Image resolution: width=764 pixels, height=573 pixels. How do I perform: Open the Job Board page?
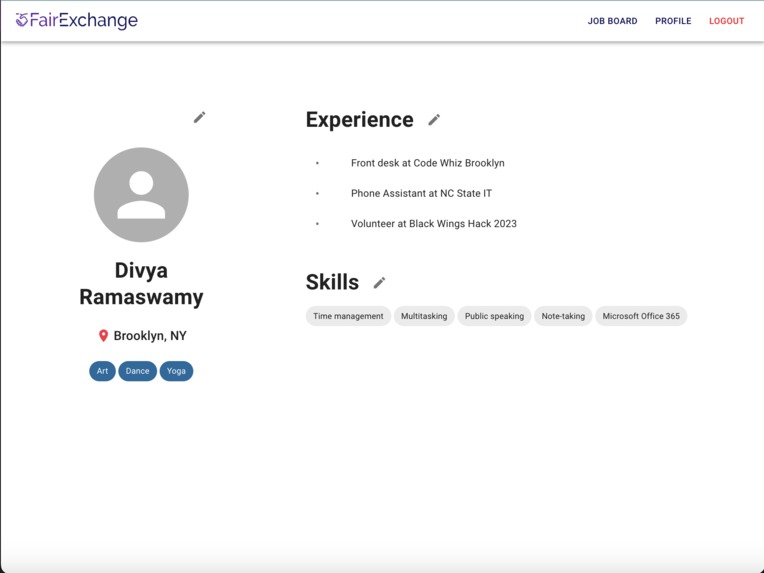click(612, 21)
